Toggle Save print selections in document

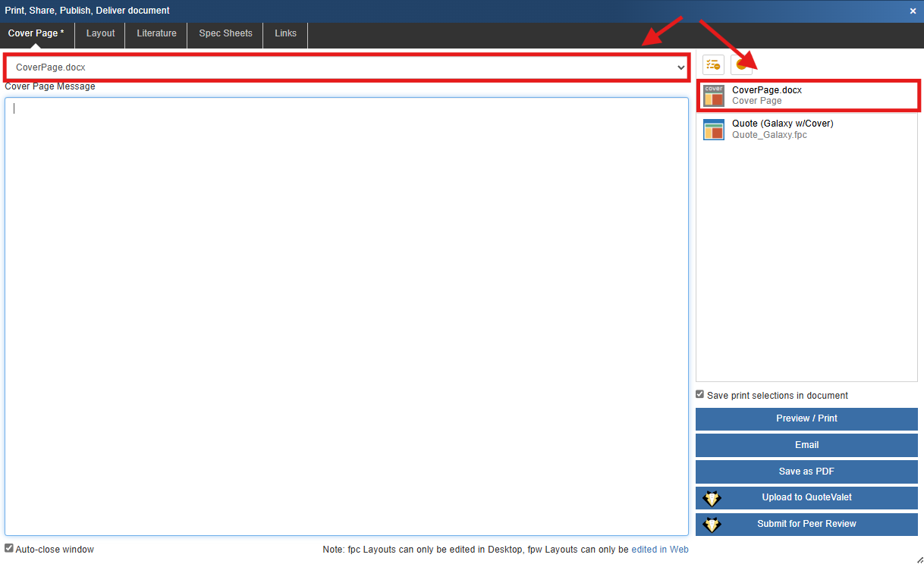[x=700, y=395]
